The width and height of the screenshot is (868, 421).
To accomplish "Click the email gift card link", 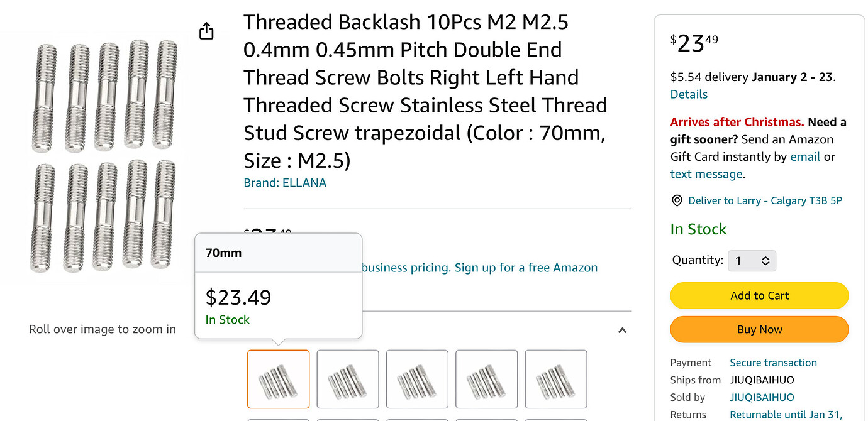I will (x=806, y=156).
